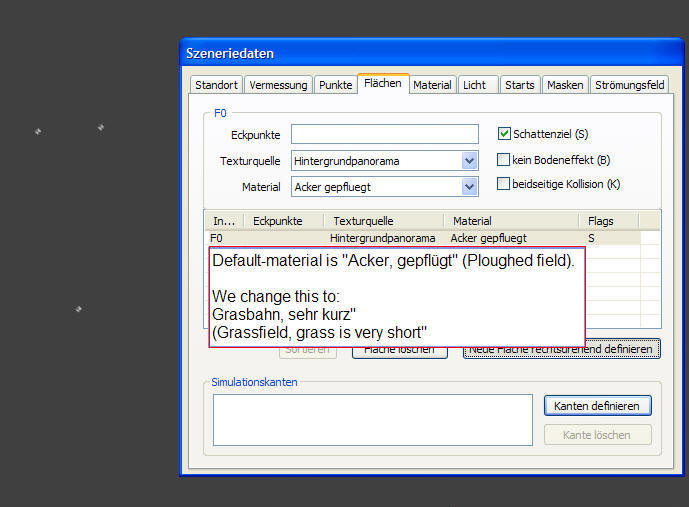Open the Flächen tab
The image size is (689, 507).
tap(383, 83)
